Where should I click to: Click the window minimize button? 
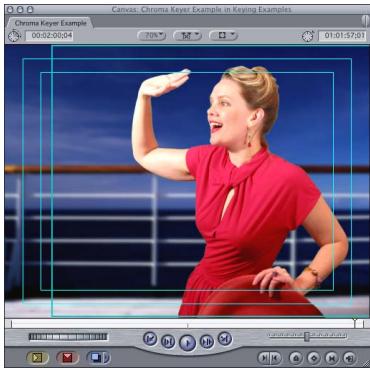click(x=20, y=9)
